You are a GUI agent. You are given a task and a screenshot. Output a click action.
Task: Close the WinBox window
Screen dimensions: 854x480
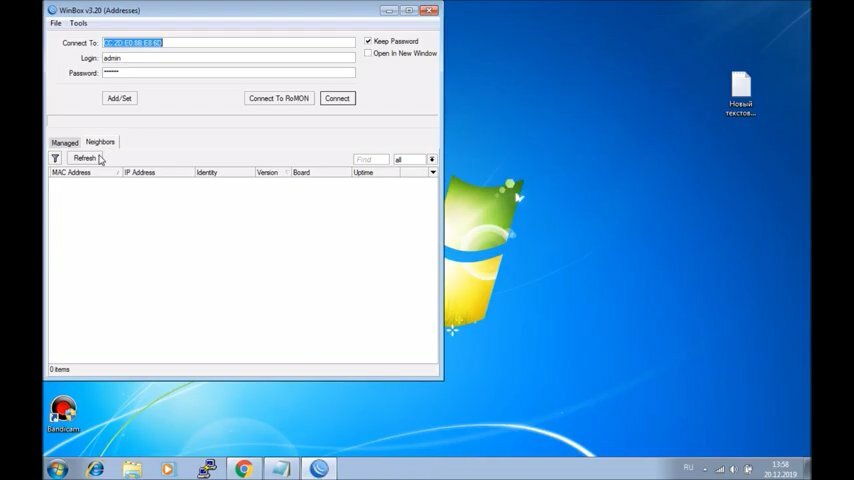click(429, 10)
